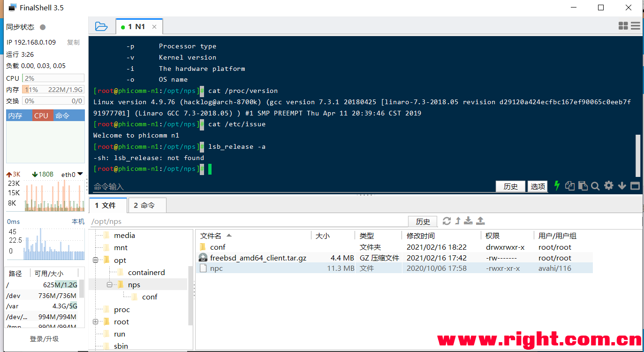Click the green lightning quick command icon

(x=557, y=186)
